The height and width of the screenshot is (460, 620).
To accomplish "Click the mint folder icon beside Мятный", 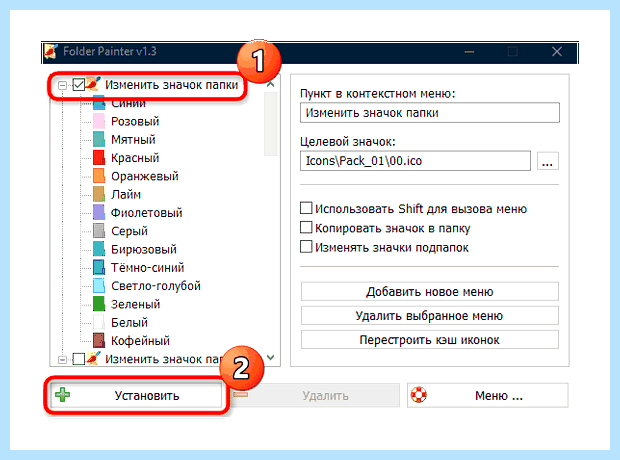I will tap(99, 140).
